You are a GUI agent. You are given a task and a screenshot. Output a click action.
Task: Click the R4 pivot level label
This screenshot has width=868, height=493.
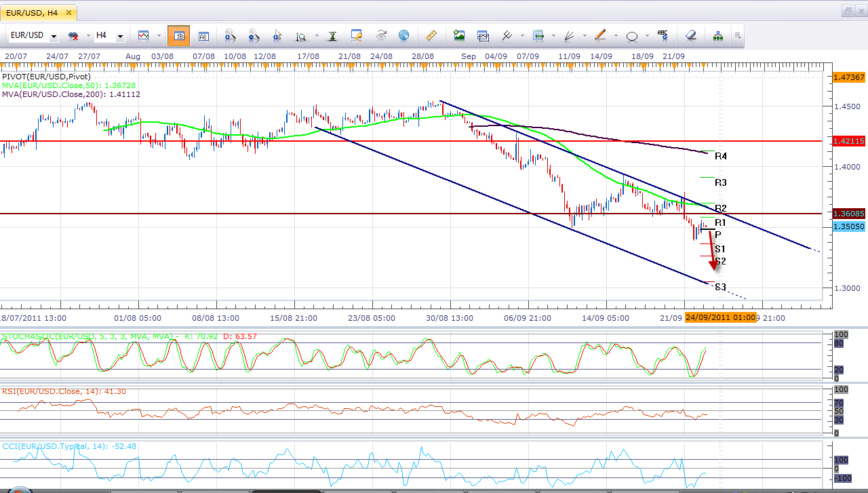[x=721, y=156]
